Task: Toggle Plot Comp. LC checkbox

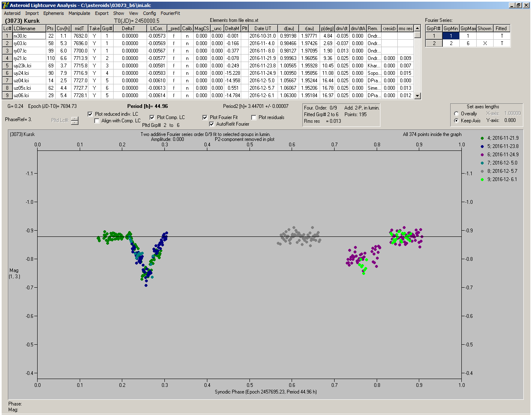Action: point(152,117)
